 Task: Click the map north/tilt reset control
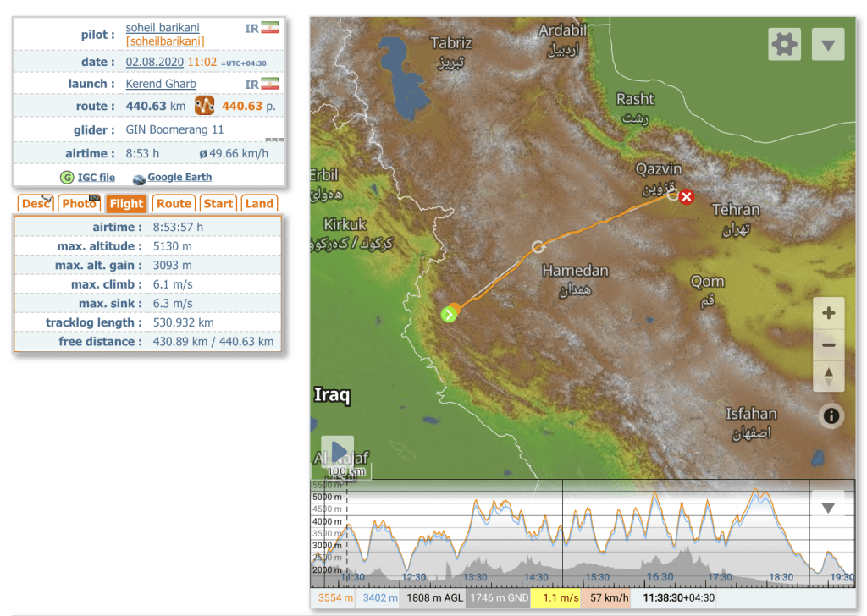point(828,376)
